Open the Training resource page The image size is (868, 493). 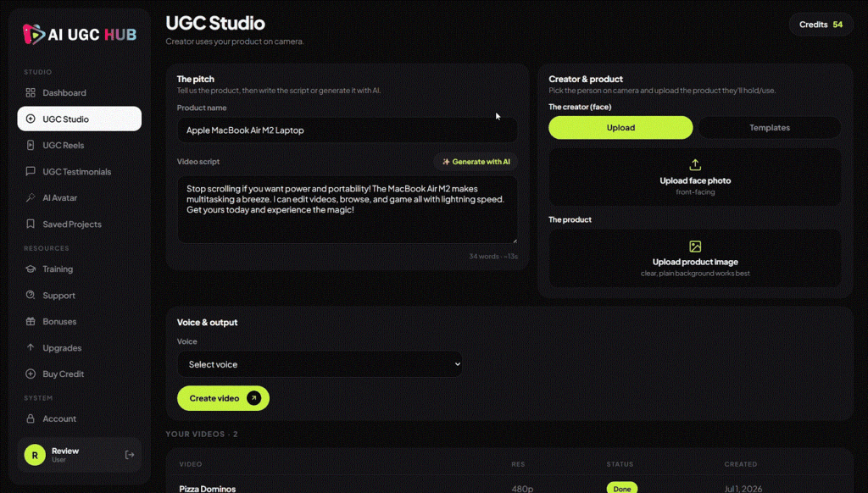[x=79, y=269]
